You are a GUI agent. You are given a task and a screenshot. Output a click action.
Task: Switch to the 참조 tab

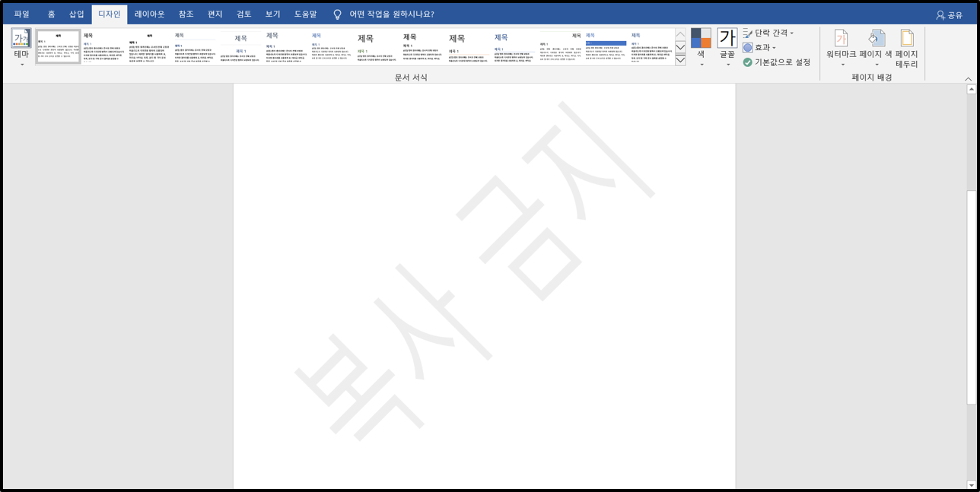coord(186,14)
